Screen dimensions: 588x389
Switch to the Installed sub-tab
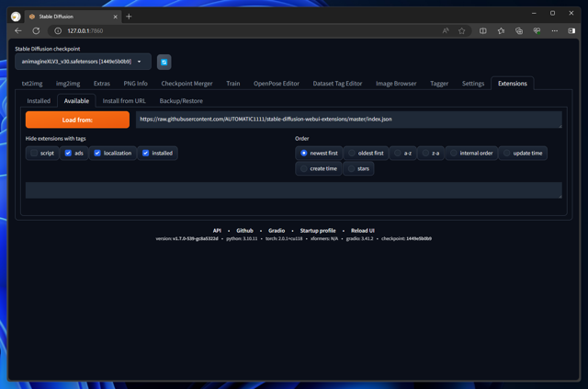[39, 101]
